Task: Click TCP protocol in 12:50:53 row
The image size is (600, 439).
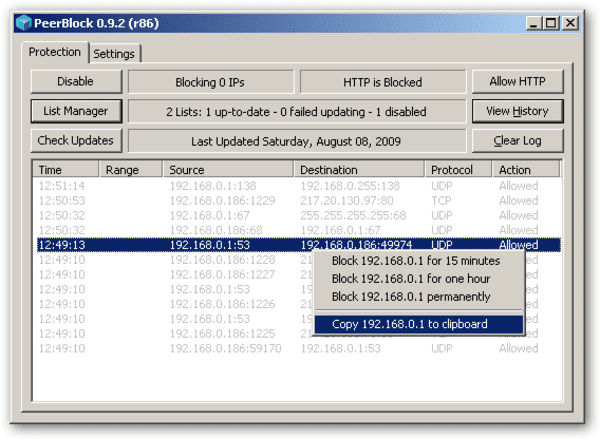Action: [x=442, y=201]
